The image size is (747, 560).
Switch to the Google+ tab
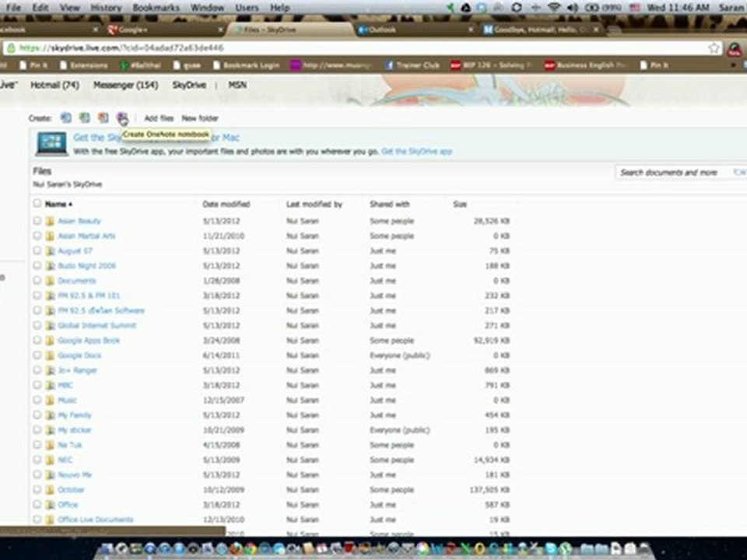click(164, 30)
